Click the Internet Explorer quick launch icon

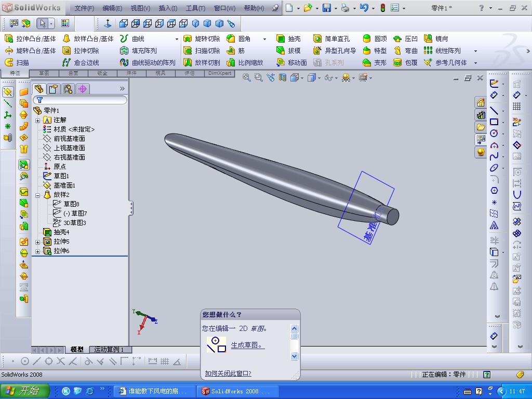click(x=90, y=391)
